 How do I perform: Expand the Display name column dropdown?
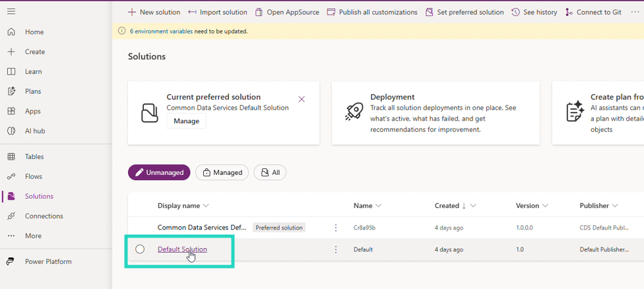[x=206, y=206]
